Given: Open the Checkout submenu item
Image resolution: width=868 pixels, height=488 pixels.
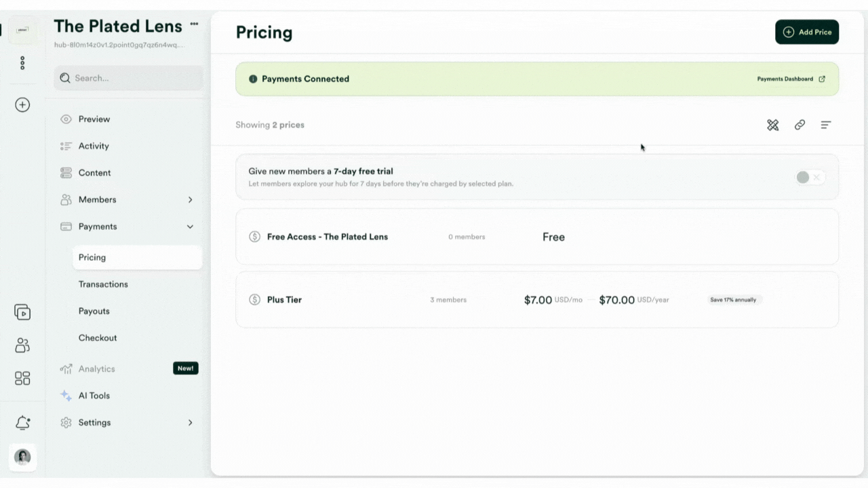Looking at the screenshot, I should point(98,338).
